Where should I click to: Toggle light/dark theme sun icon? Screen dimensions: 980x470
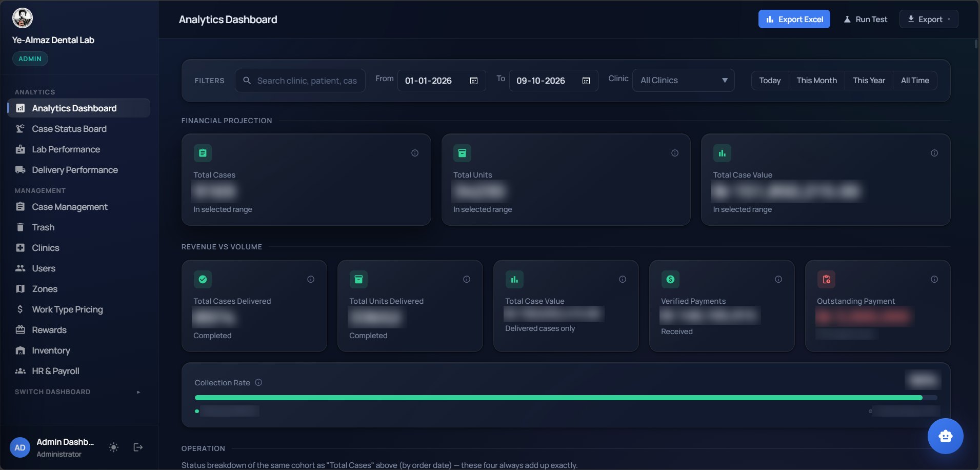[x=113, y=447]
